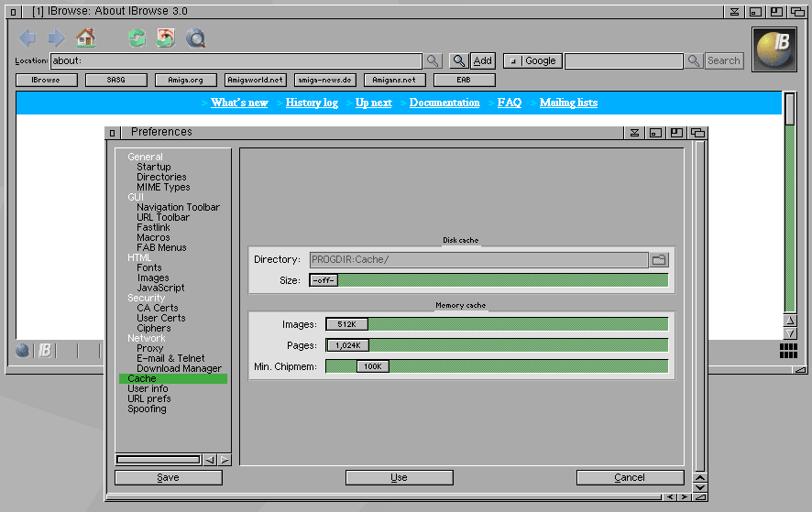Select Cache preferences item

point(173,378)
